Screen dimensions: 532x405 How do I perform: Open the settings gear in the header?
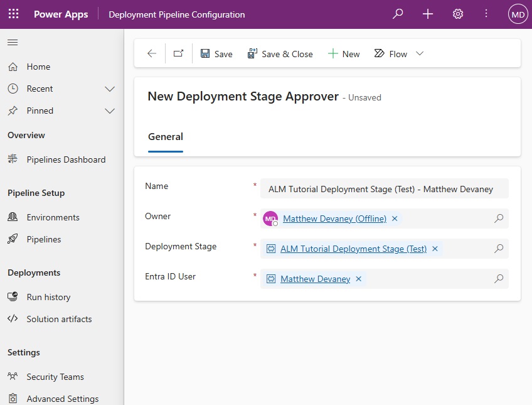(458, 14)
